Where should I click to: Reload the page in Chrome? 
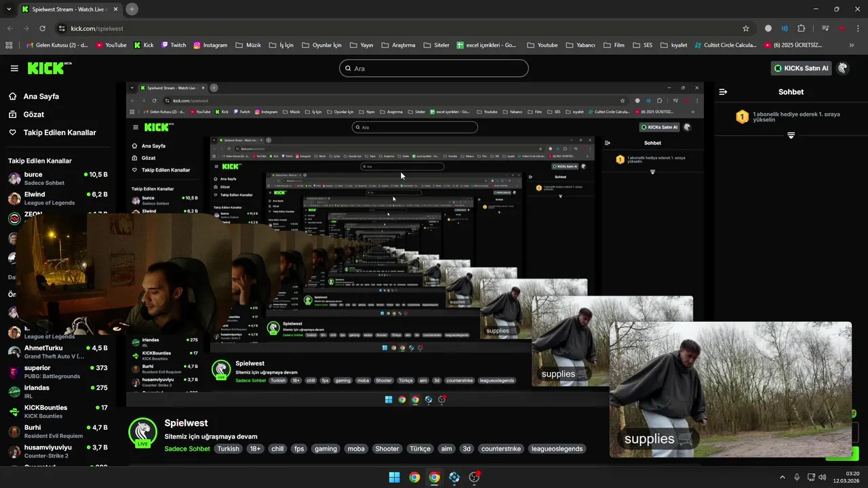click(x=42, y=28)
